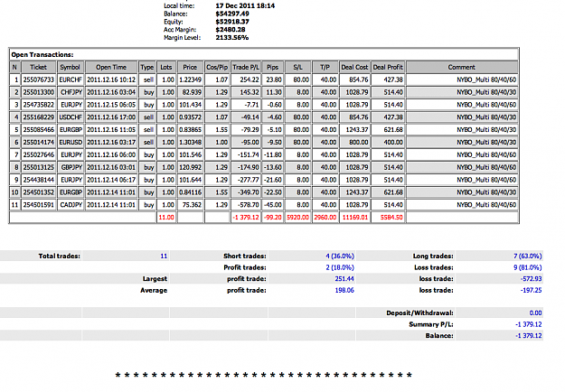Select the CHFJPY symbol cell
Image resolution: width=565 pixels, height=392 pixels.
pos(71,92)
